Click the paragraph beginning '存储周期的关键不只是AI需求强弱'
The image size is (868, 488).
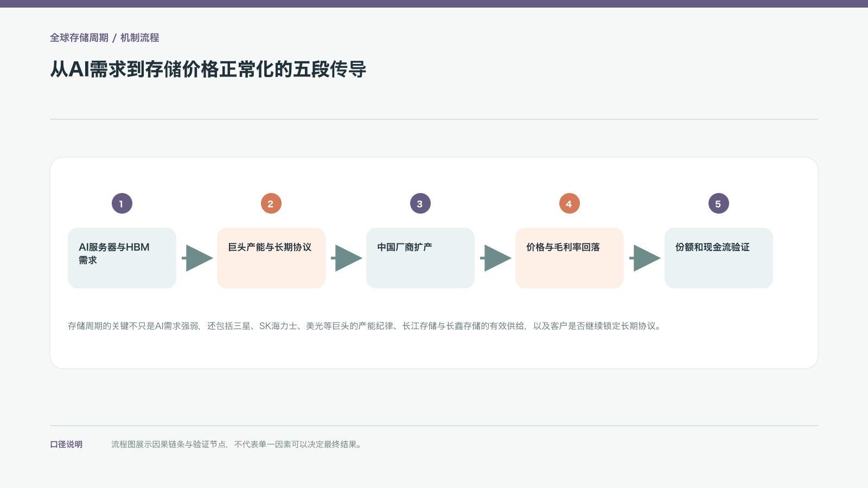[365, 326]
